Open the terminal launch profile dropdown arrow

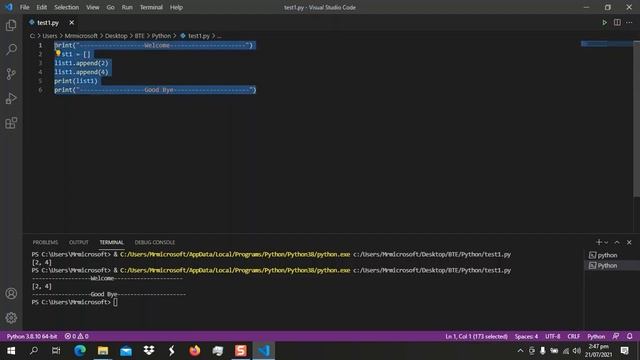pos(606,242)
